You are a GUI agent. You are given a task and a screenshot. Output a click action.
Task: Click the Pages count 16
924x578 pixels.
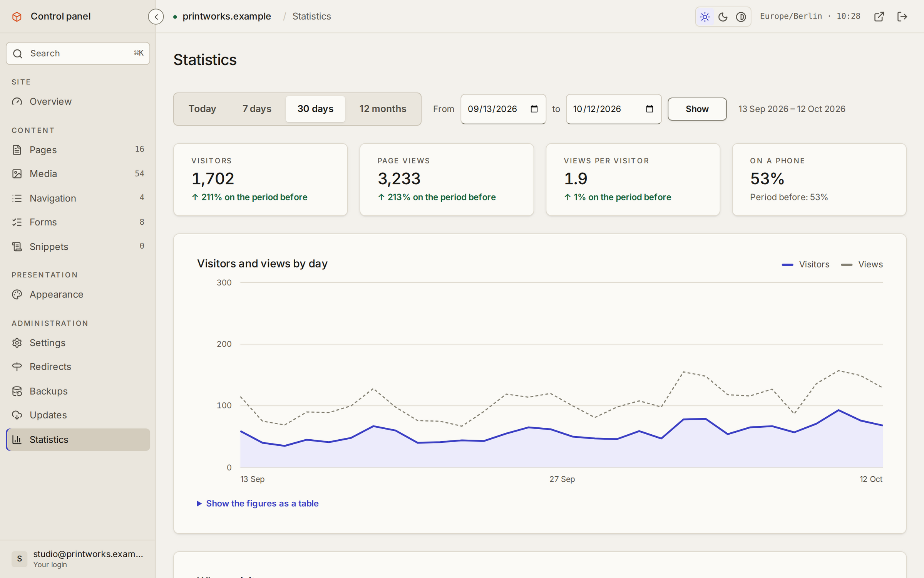click(139, 149)
